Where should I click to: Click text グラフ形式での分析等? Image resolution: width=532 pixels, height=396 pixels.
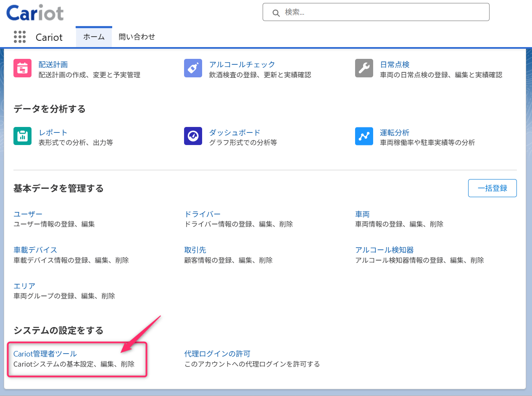[243, 143]
